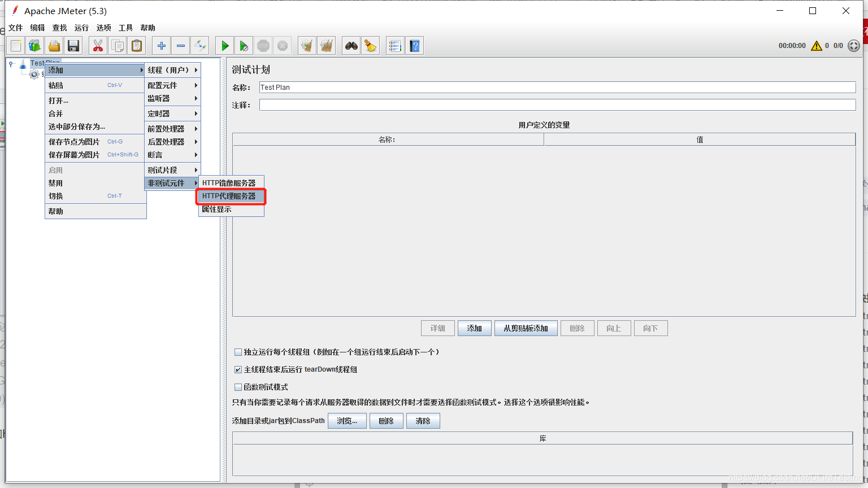Toggle the functional test mode checkbox

click(238, 387)
